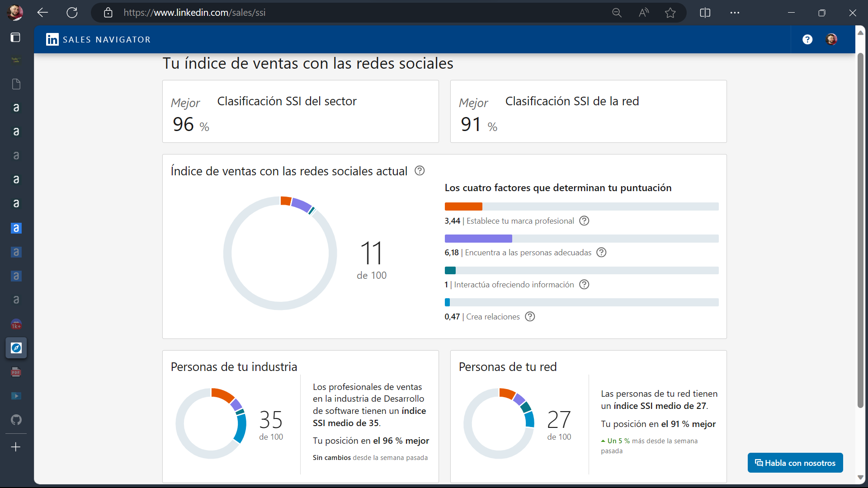
Task: Click 'Personas de tu red' heading
Action: [x=508, y=367]
